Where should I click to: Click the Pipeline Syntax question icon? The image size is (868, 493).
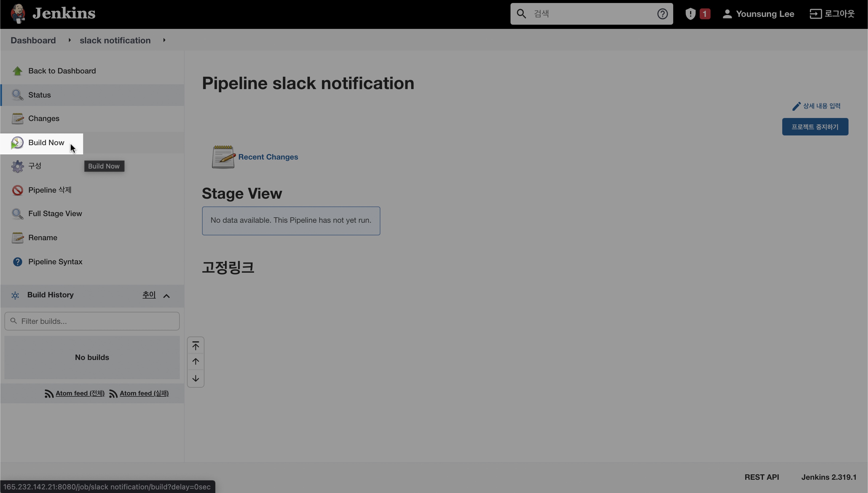[17, 262]
